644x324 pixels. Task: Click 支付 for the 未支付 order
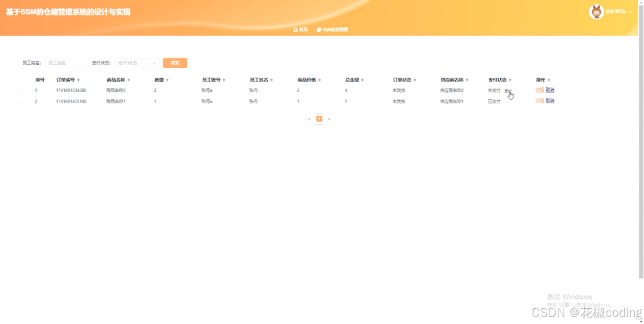[508, 91]
